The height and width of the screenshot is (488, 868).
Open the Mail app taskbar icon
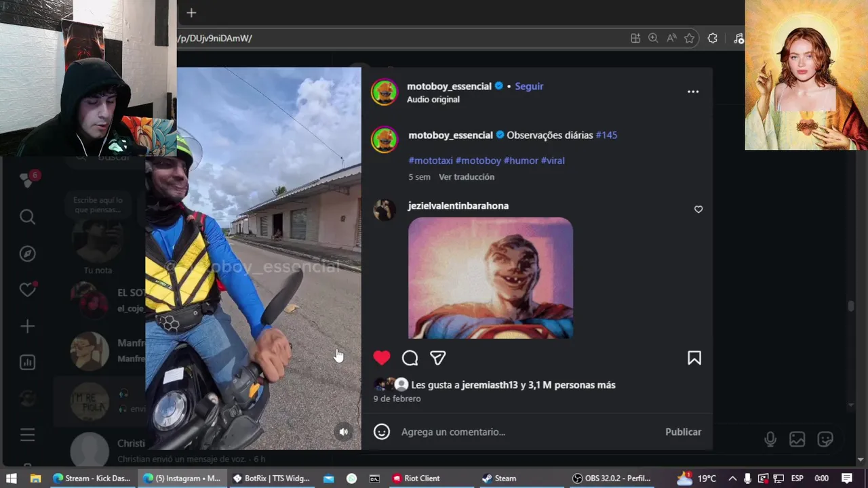(329, 478)
